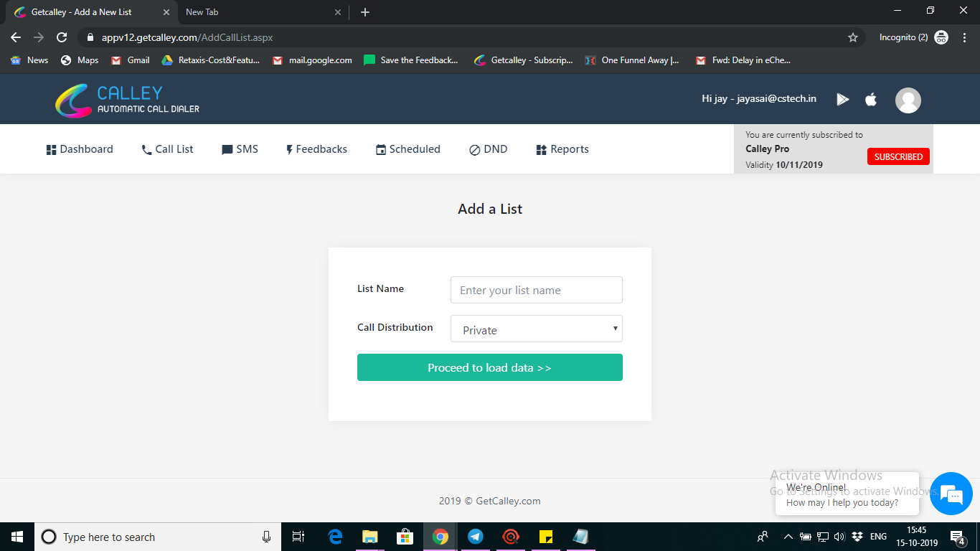Open the Retaxis-Cost&Featu... bookmark
This screenshot has width=980, height=551.
point(210,60)
